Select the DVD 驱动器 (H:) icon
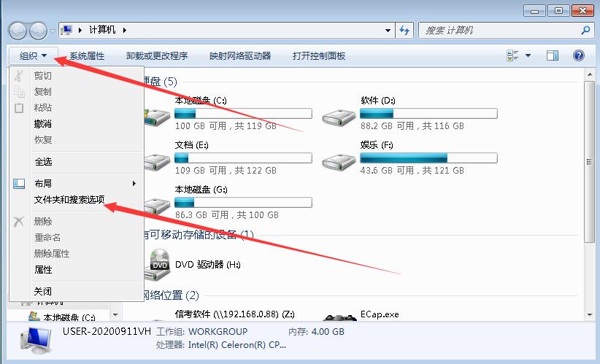The height and width of the screenshot is (364, 600). (x=158, y=264)
